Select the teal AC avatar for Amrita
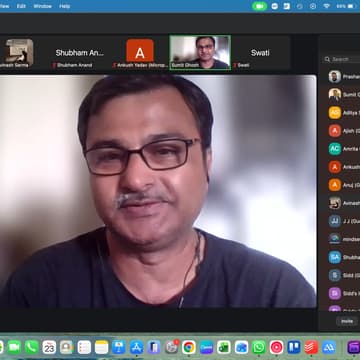This screenshot has width=360, height=360. [335, 149]
